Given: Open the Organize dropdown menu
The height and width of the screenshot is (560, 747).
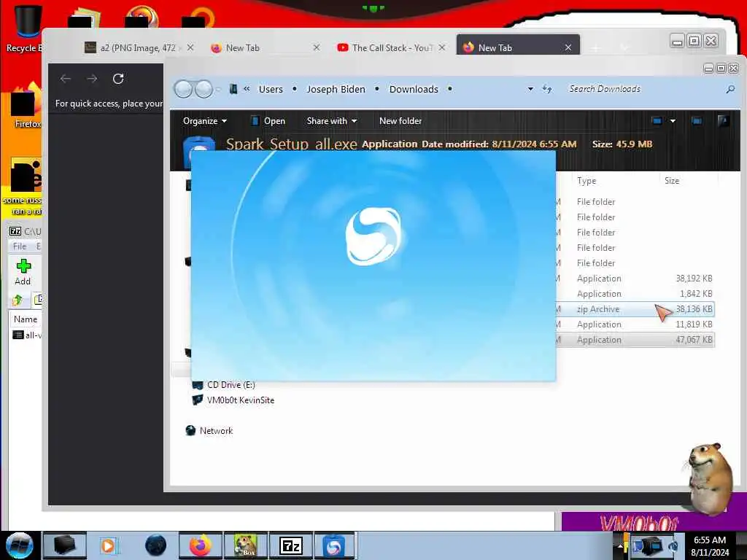Looking at the screenshot, I should 204,121.
